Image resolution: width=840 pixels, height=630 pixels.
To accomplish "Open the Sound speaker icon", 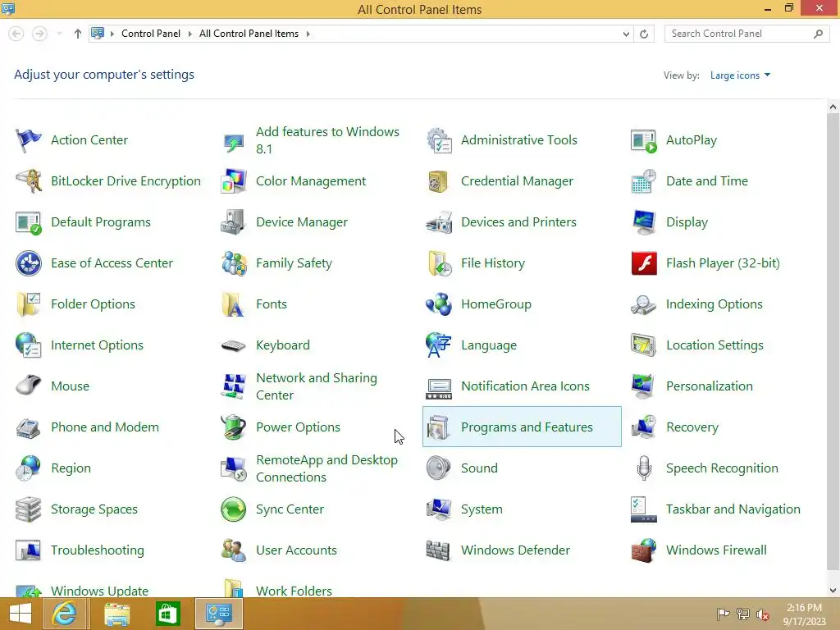I will [x=438, y=468].
